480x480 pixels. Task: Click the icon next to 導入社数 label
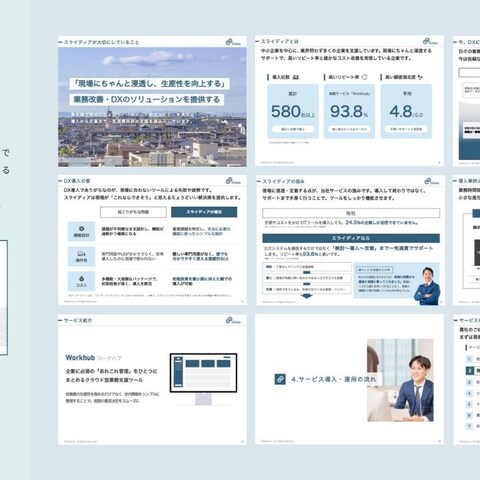tap(295, 77)
